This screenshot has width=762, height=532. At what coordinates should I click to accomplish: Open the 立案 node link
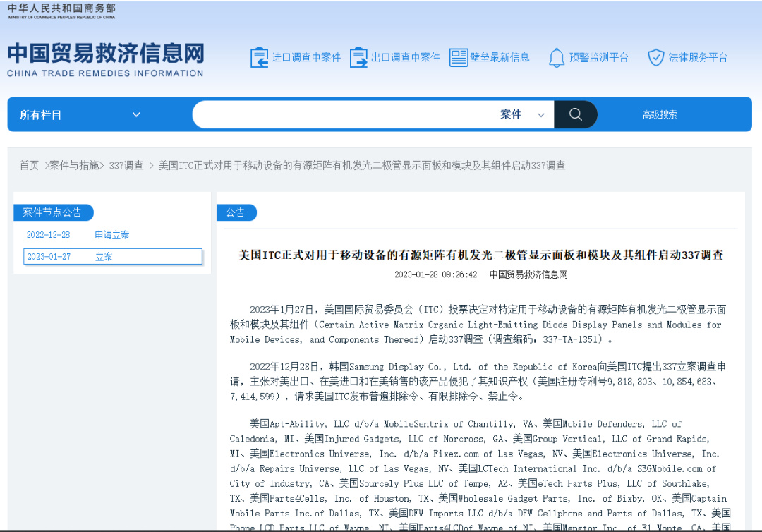[x=104, y=257]
